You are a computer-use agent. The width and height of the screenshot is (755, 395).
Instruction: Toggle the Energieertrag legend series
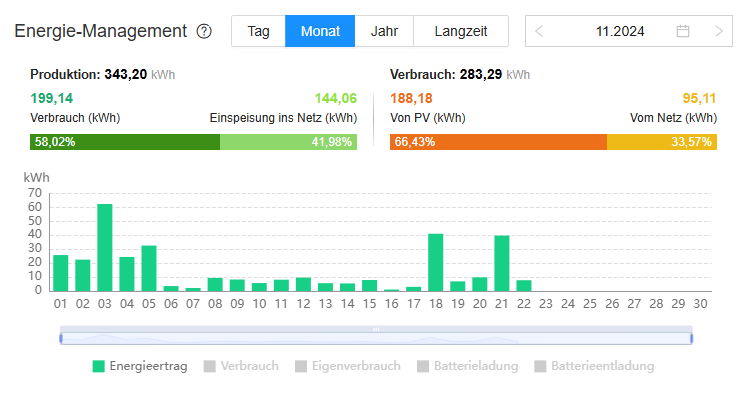(x=140, y=366)
